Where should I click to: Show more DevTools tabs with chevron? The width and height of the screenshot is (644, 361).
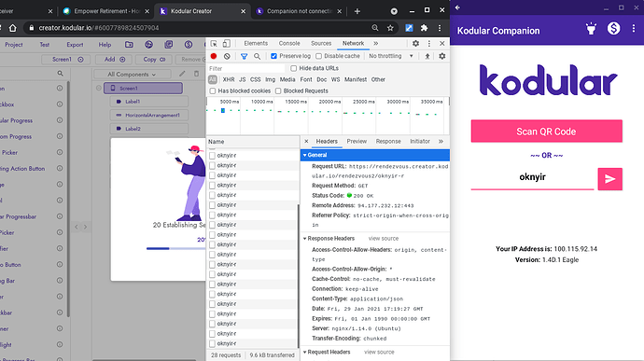[376, 44]
